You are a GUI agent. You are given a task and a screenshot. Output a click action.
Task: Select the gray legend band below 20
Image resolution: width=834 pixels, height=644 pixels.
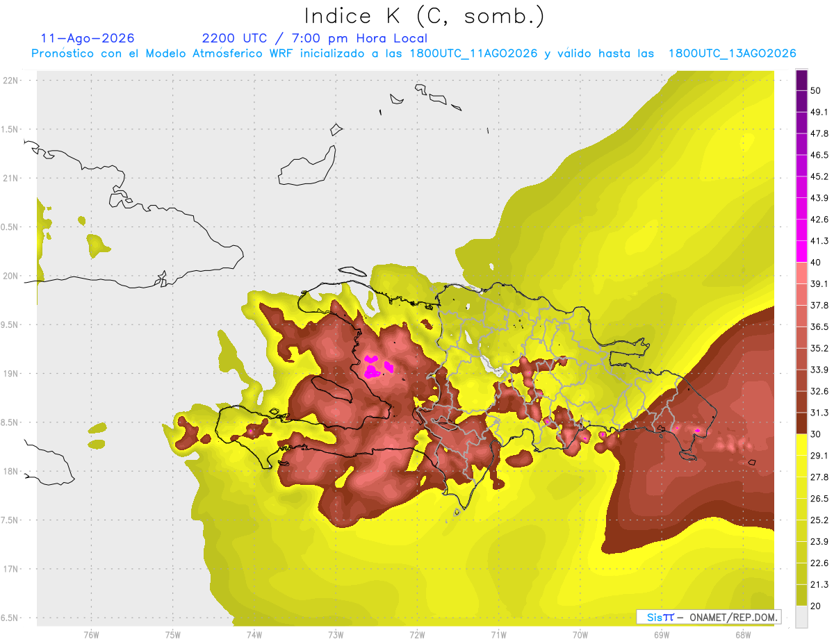click(x=801, y=616)
